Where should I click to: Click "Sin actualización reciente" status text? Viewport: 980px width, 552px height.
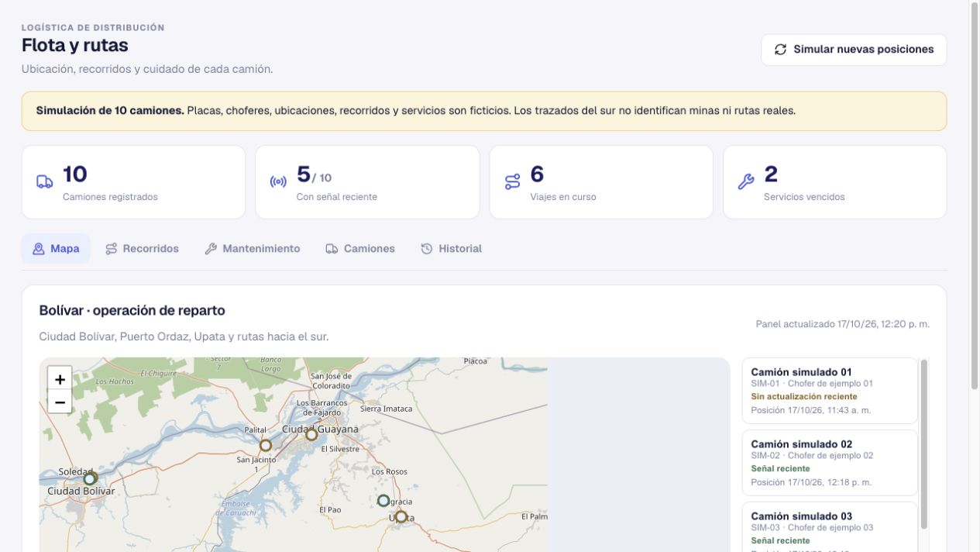point(804,396)
